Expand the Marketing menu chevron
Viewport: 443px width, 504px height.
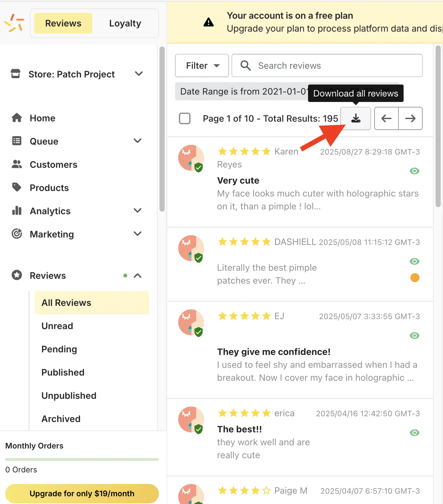point(138,234)
